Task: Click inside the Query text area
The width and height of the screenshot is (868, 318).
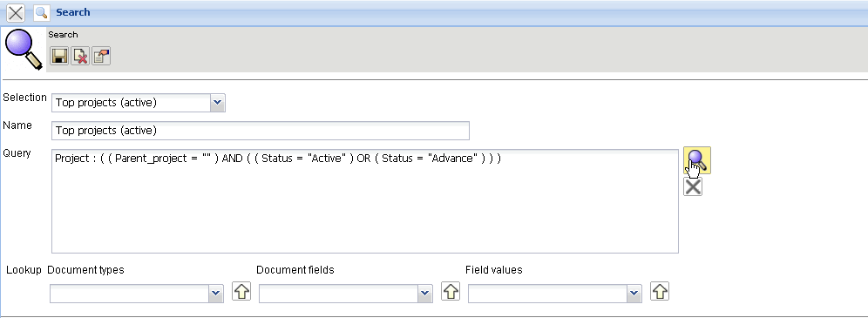Action: point(365,200)
